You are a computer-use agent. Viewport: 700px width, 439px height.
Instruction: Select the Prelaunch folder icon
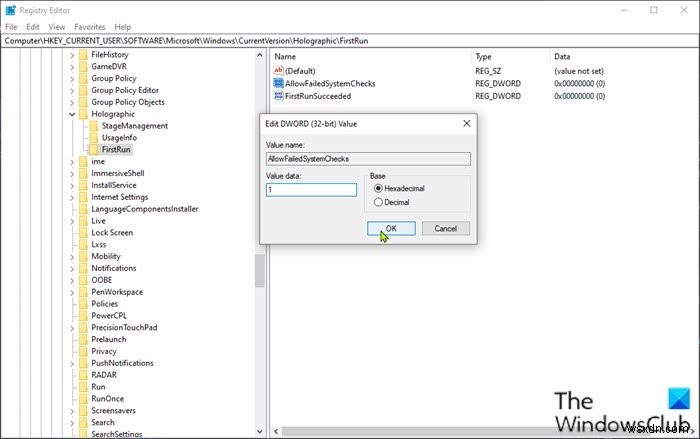tap(83, 339)
